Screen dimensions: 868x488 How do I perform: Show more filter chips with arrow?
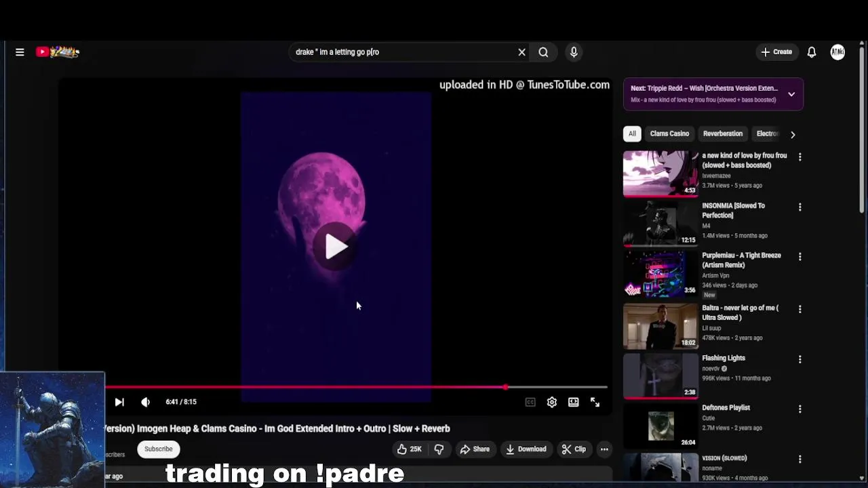793,134
